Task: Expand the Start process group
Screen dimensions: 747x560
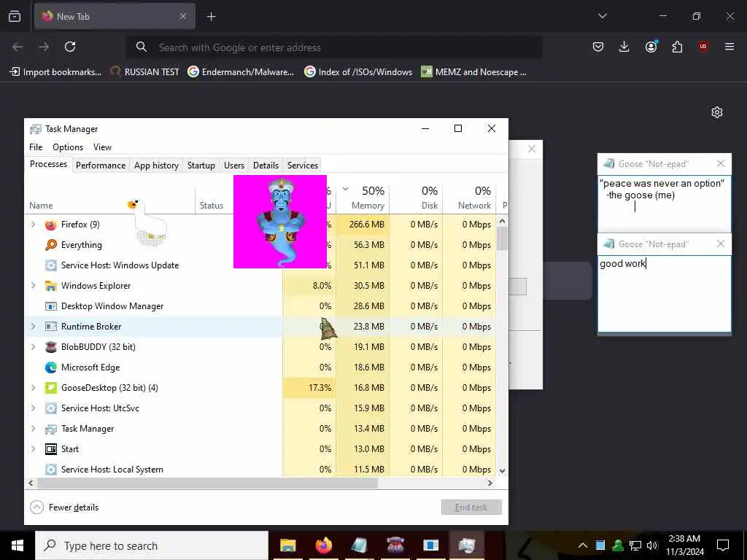Action: pyautogui.click(x=34, y=449)
